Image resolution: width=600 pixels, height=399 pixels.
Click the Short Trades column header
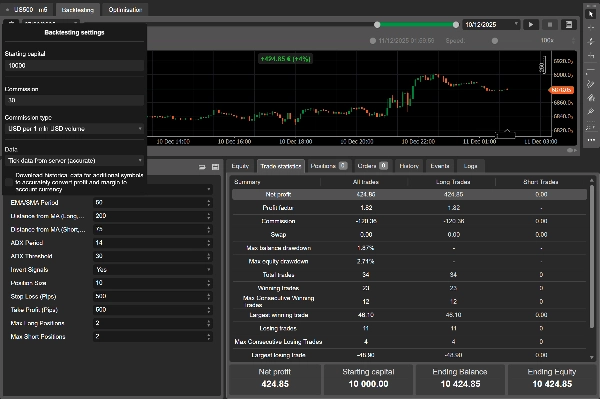click(x=541, y=182)
